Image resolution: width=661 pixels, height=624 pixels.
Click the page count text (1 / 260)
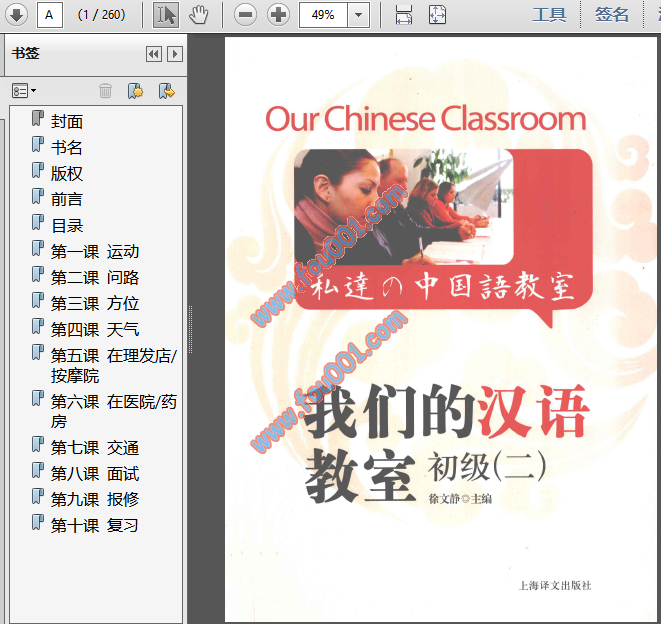(x=102, y=15)
